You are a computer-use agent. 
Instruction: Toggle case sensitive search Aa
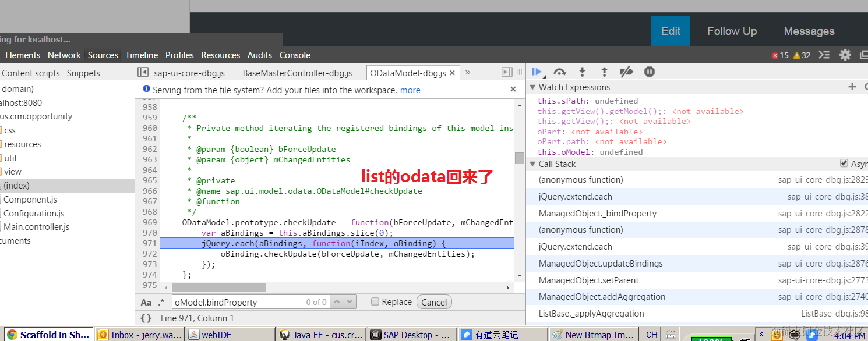pos(146,302)
